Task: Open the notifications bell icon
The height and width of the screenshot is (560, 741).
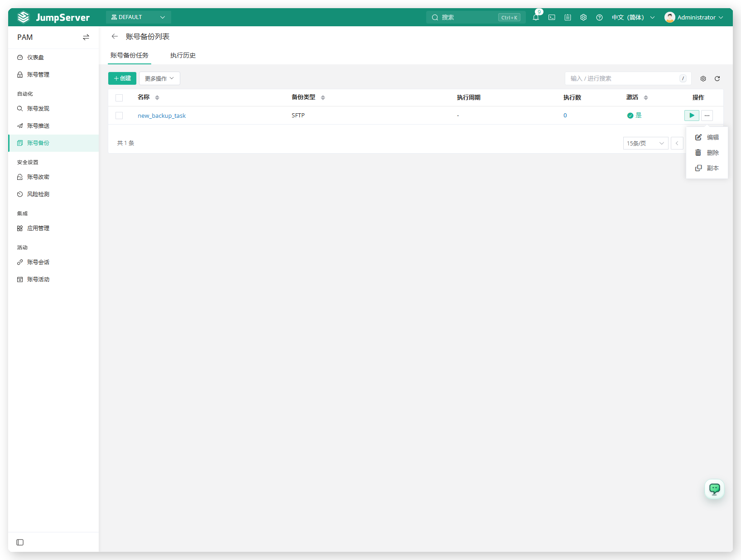Action: pyautogui.click(x=536, y=17)
